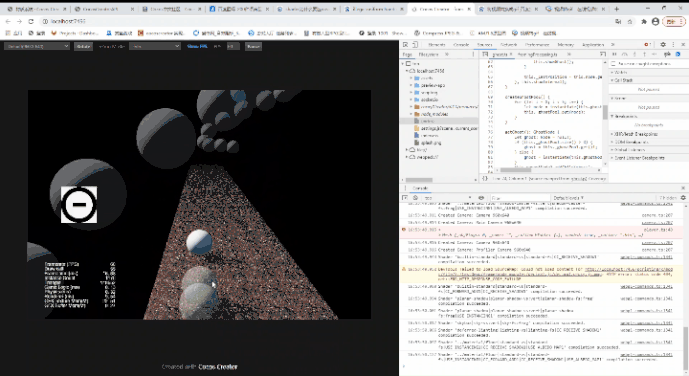Expand the Event Listener Breakpoints section

pos(649,158)
